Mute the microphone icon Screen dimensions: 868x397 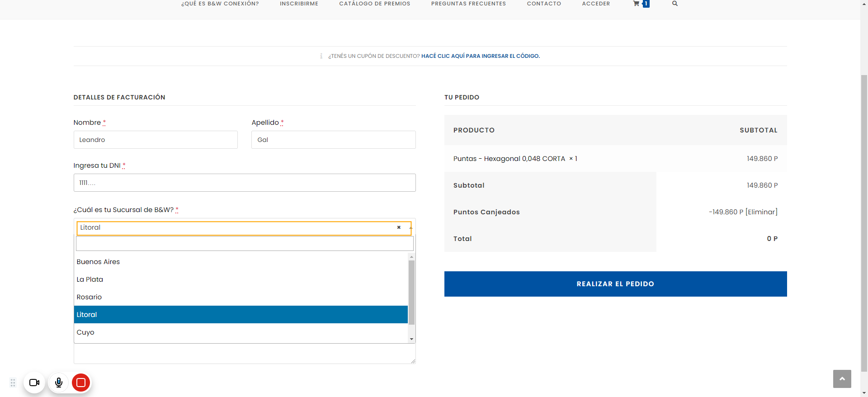tap(59, 383)
